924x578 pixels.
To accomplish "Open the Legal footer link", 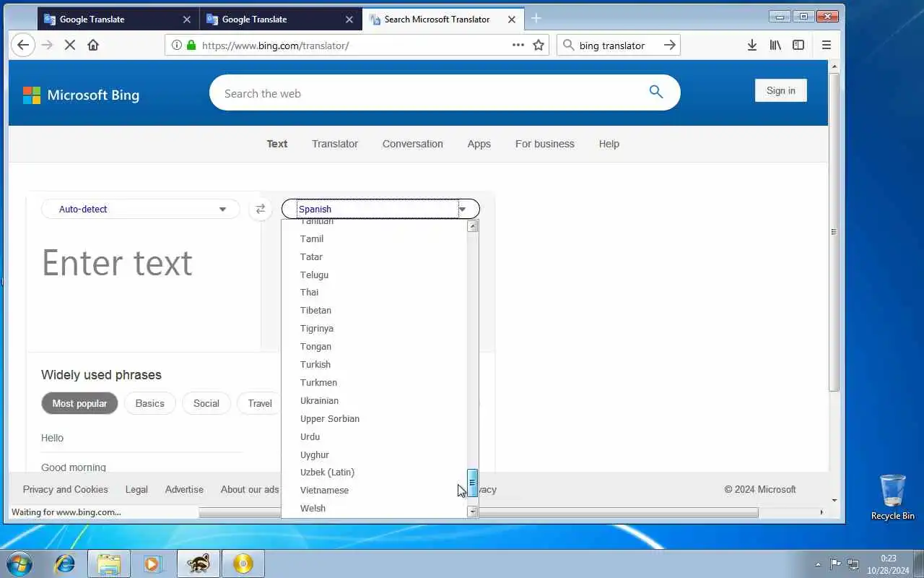I will (136, 489).
